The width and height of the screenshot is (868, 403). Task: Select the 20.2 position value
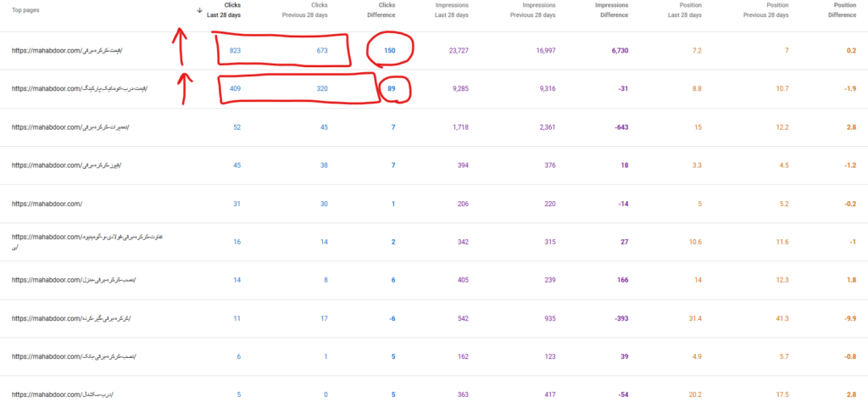(x=695, y=395)
